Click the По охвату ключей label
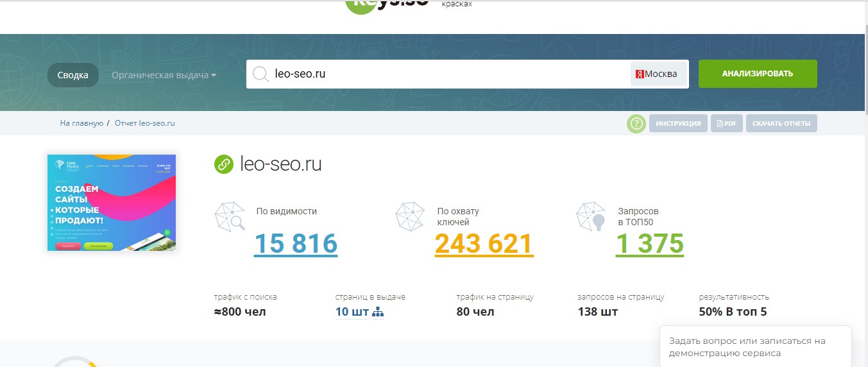Screen dimensions: 868x367 point(458,217)
